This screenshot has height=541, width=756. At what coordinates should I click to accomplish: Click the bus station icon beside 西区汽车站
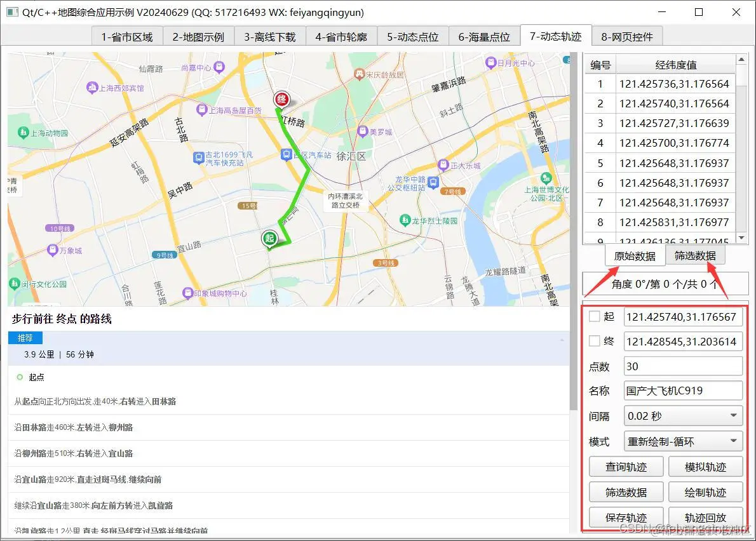[x=287, y=154]
